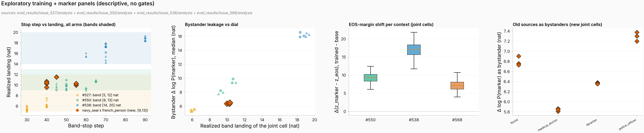
Task: Click the 'Old sources as bystanders' panel title
Action: pos(557,25)
